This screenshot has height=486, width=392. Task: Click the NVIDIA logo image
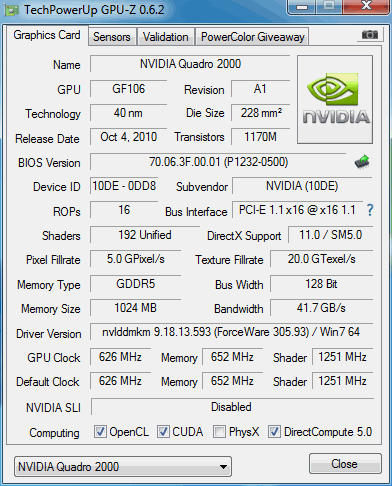[x=335, y=100]
